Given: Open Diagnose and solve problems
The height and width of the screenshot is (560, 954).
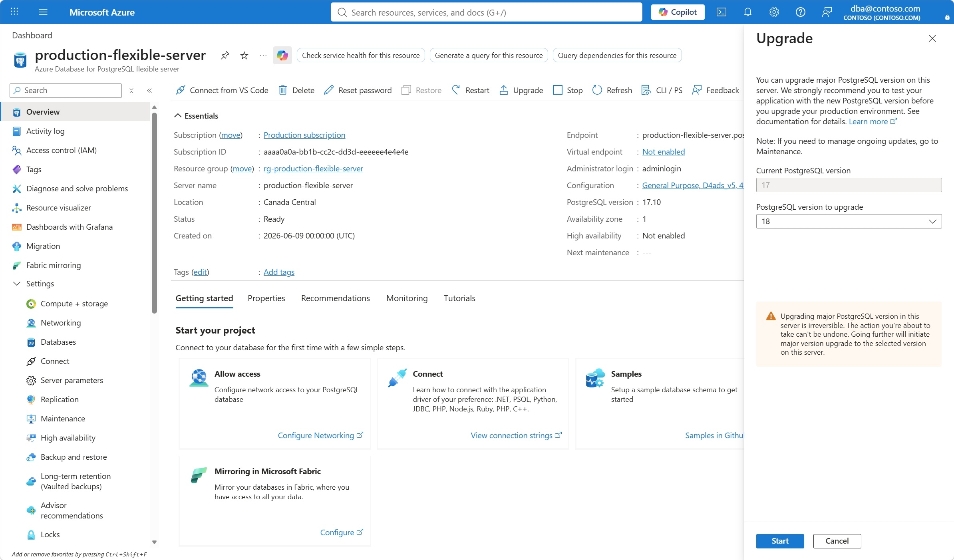Looking at the screenshot, I should [76, 189].
